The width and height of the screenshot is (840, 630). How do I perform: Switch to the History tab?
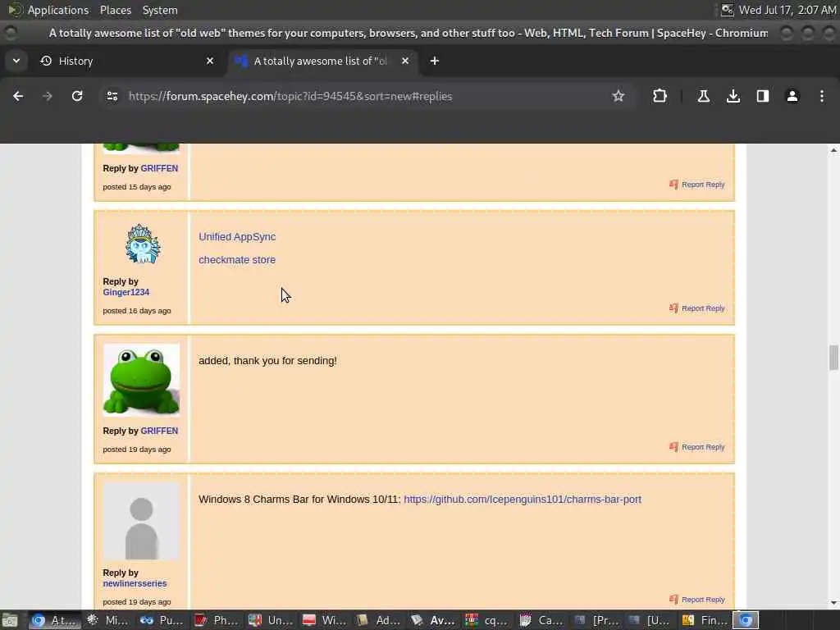(127, 61)
